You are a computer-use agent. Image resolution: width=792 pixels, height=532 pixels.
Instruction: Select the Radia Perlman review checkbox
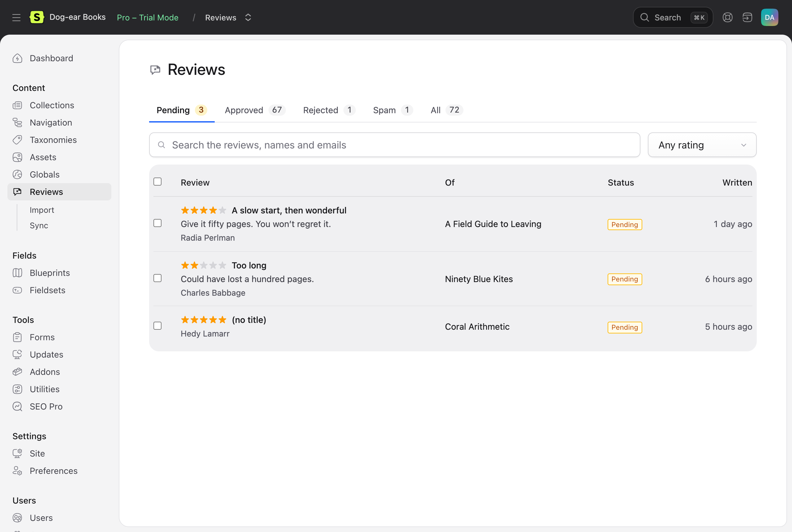click(157, 223)
